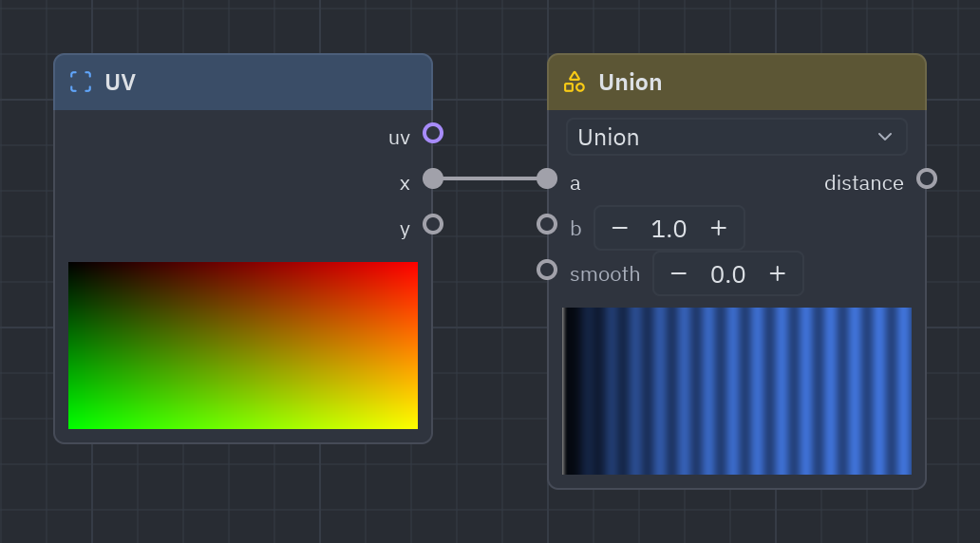Click the b input socket on Union node
The image size is (980, 543).
coord(547,224)
